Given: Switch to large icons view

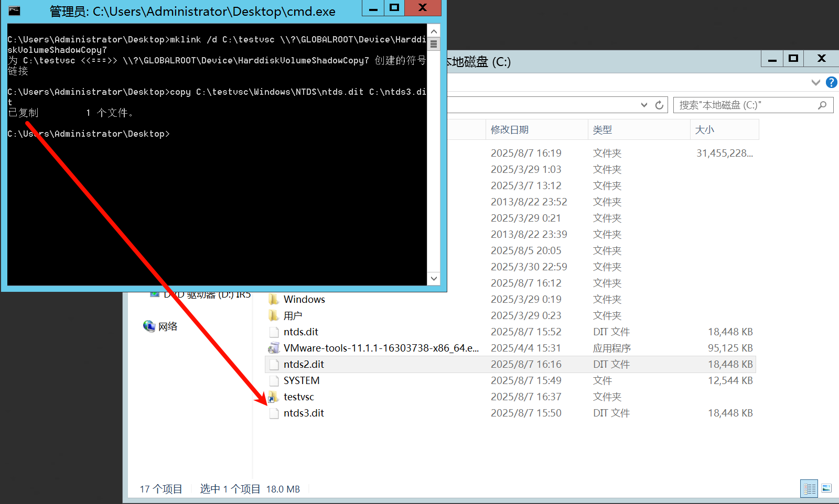Looking at the screenshot, I should tap(826, 488).
